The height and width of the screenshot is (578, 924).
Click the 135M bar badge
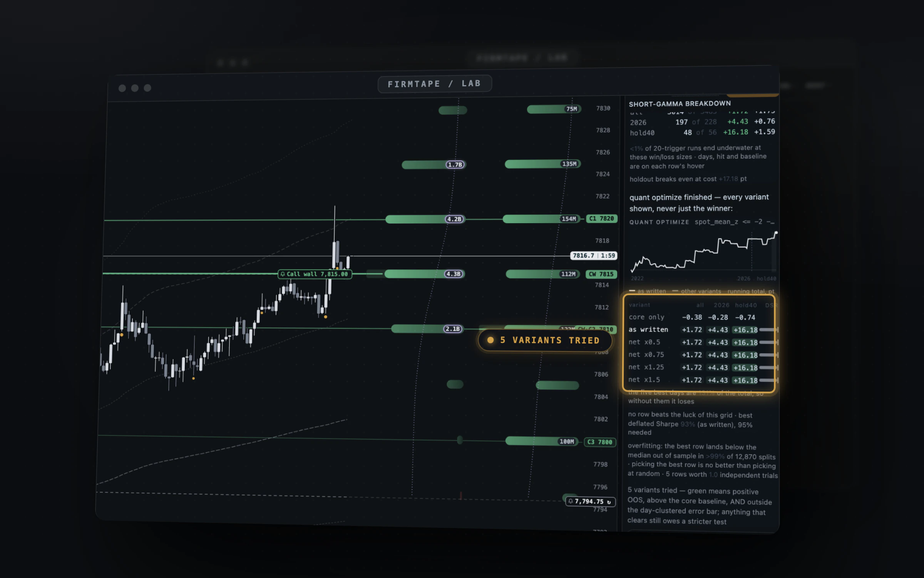569,164
